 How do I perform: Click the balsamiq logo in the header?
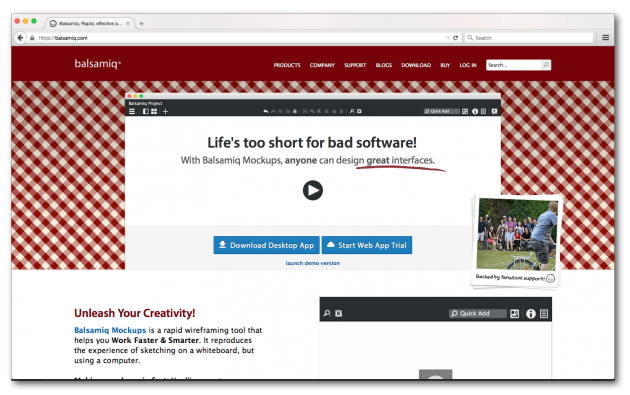tap(98, 64)
